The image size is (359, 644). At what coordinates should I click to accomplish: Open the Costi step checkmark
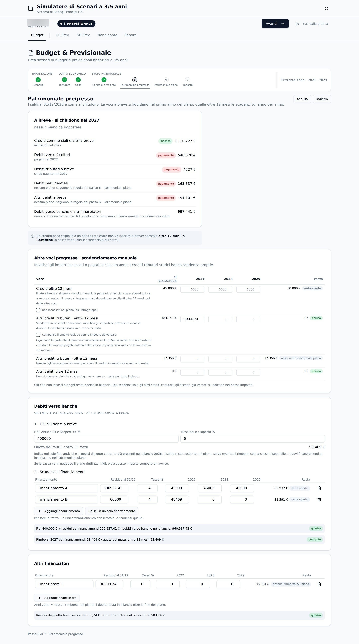[x=78, y=80]
